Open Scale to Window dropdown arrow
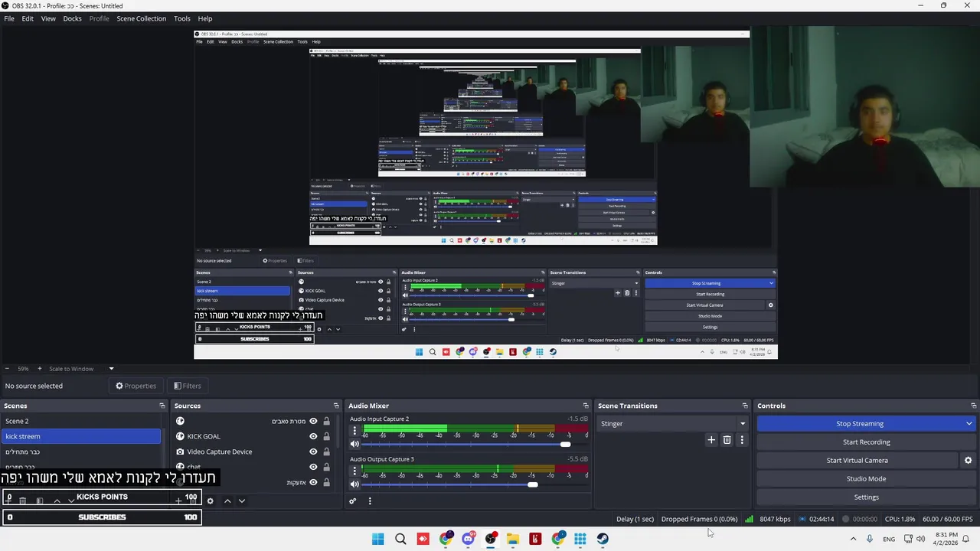980x551 pixels. coord(111,369)
